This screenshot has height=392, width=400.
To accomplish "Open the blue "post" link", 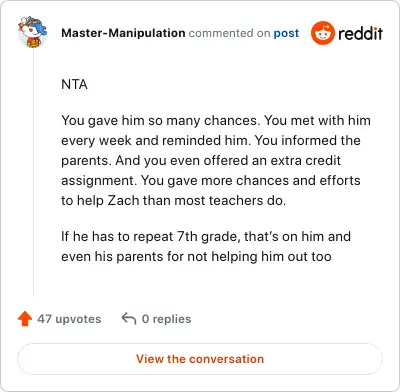I will [286, 33].
